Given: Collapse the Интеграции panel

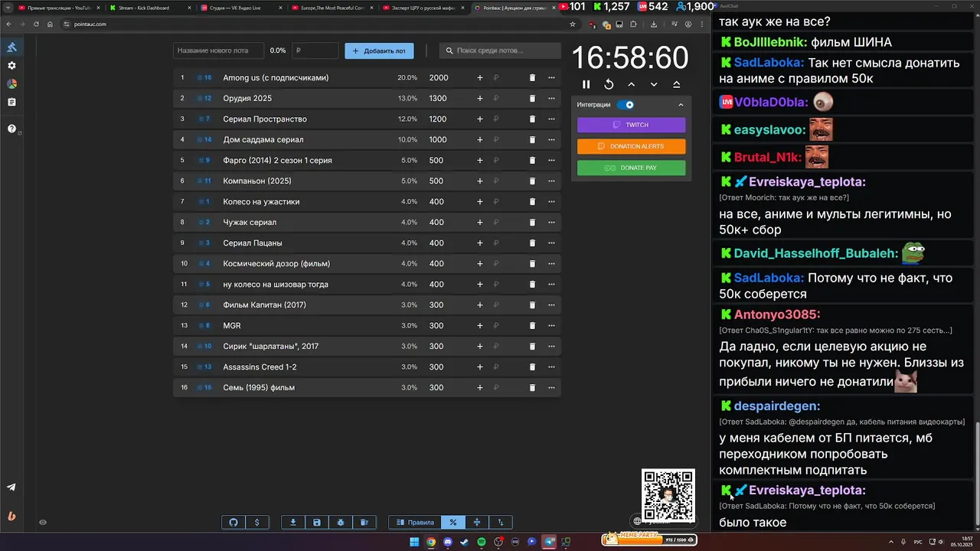Looking at the screenshot, I should click(681, 105).
